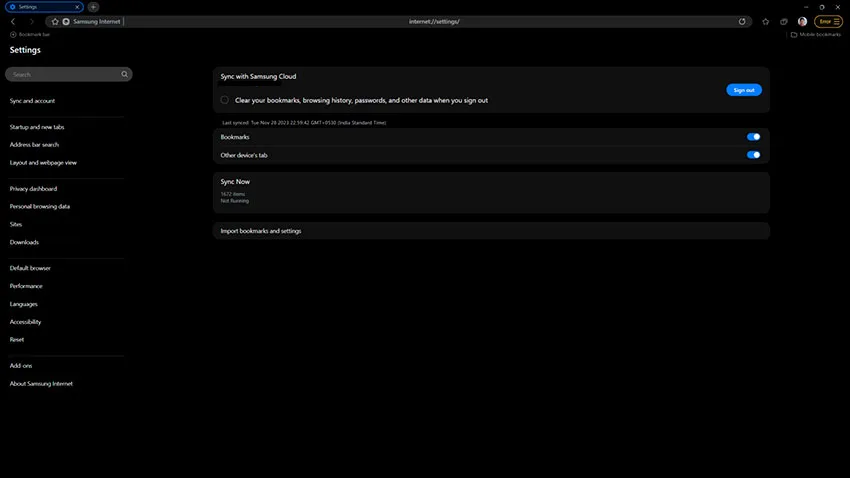
Task: Open bookmarks star icon in toolbar
Action: [765, 22]
